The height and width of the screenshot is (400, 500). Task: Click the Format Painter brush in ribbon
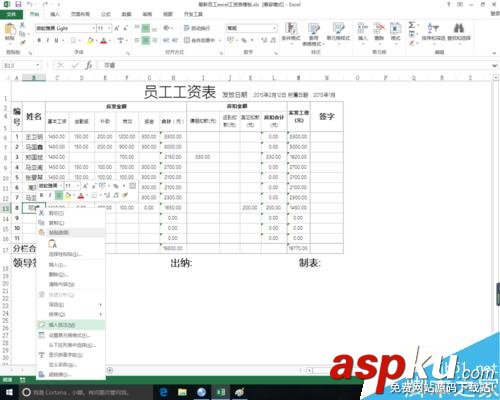(x=23, y=42)
